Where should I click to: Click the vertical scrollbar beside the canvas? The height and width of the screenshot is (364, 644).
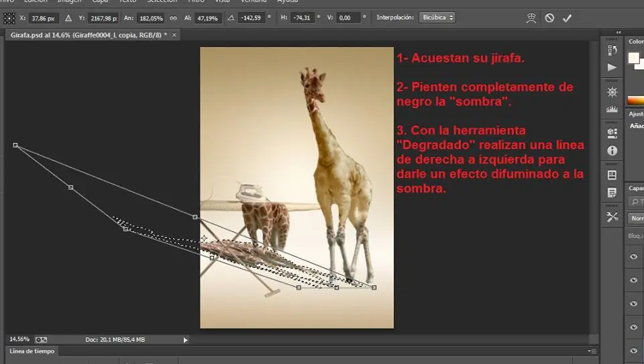(594, 187)
